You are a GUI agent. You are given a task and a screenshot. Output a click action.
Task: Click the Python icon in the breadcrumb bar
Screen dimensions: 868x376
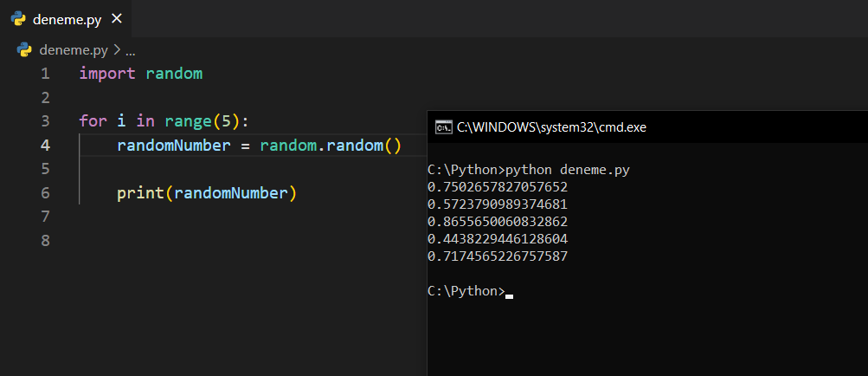(x=24, y=49)
